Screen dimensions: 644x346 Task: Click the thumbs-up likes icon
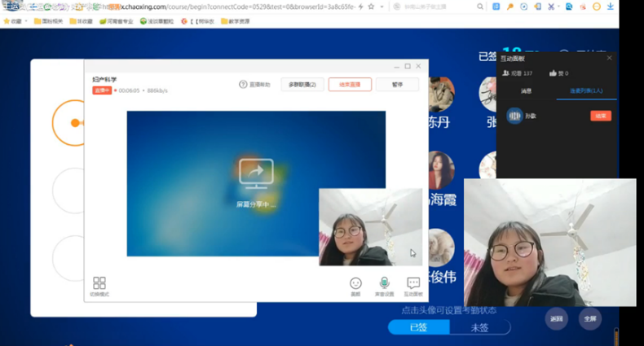coord(554,73)
